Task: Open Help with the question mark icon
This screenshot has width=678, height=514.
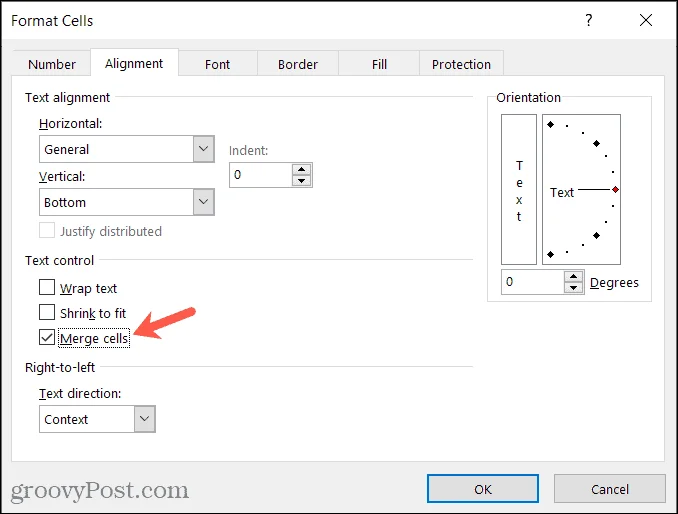Action: click(588, 20)
